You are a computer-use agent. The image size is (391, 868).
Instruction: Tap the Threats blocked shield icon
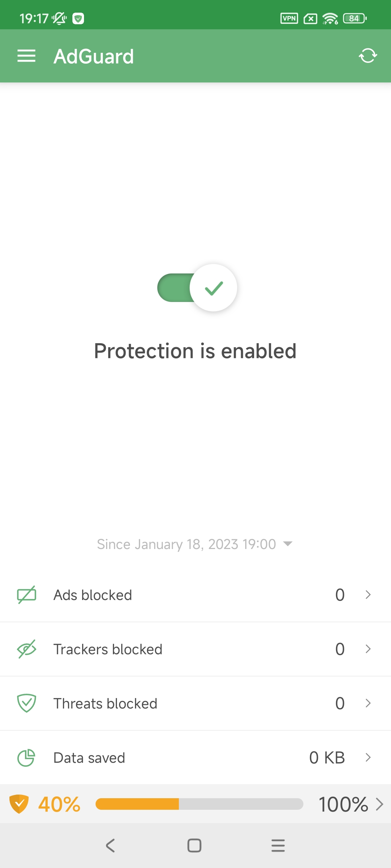[x=27, y=703]
